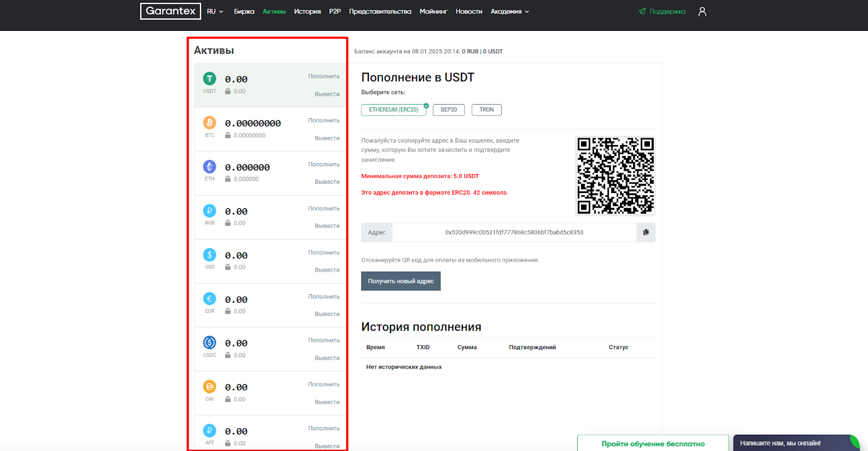The height and width of the screenshot is (451, 868).
Task: Open the История menu item
Action: point(308,11)
